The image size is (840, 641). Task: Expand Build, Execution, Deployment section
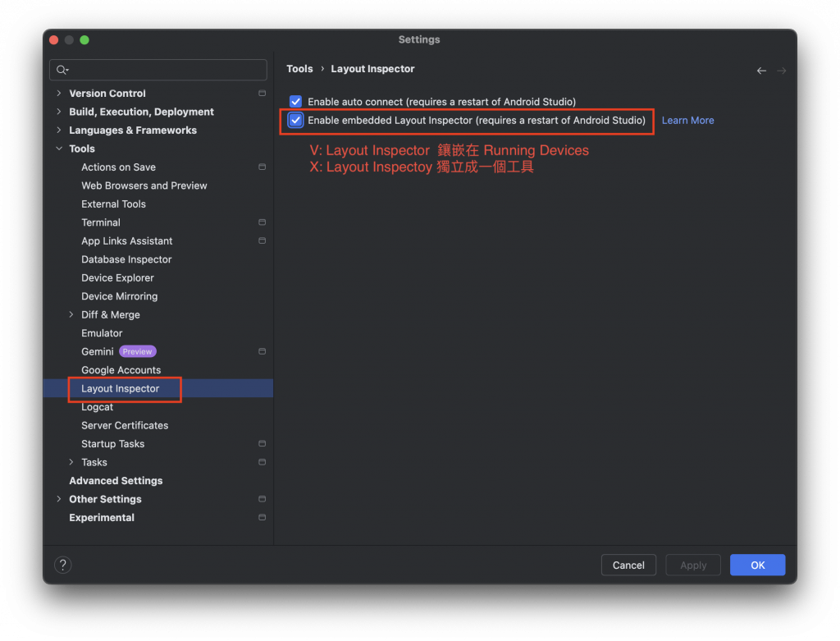coord(59,112)
